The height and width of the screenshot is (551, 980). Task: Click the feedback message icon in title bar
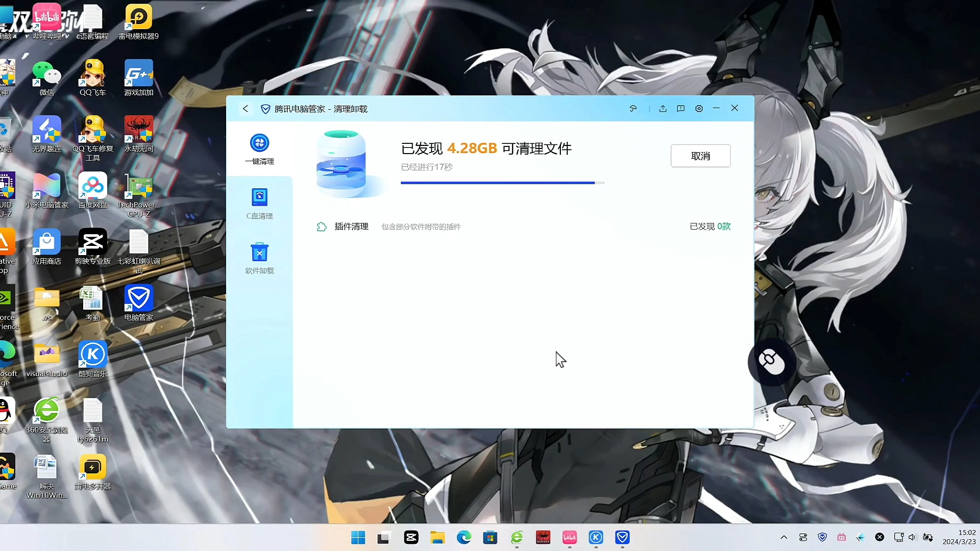(680, 109)
